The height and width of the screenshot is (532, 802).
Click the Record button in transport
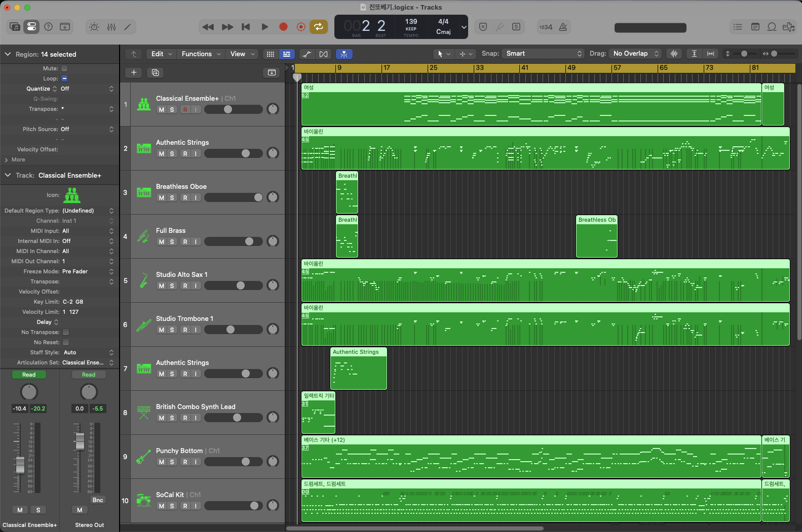click(283, 27)
